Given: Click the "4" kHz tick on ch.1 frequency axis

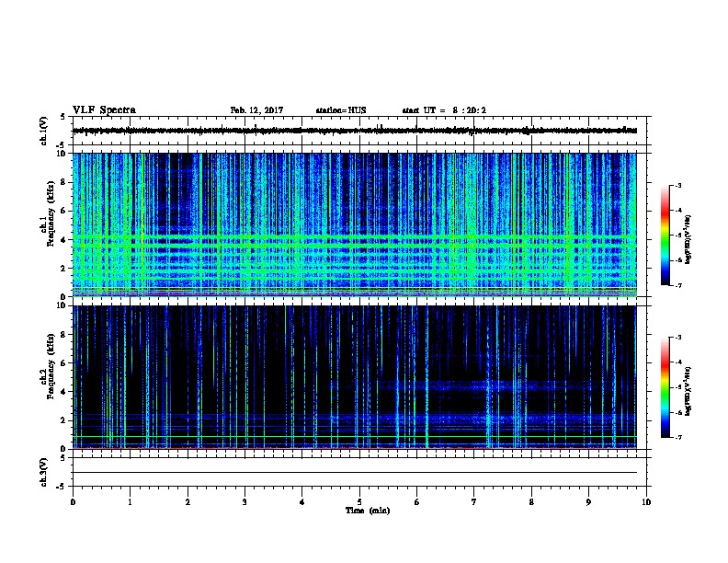Looking at the screenshot, I should click(x=64, y=240).
